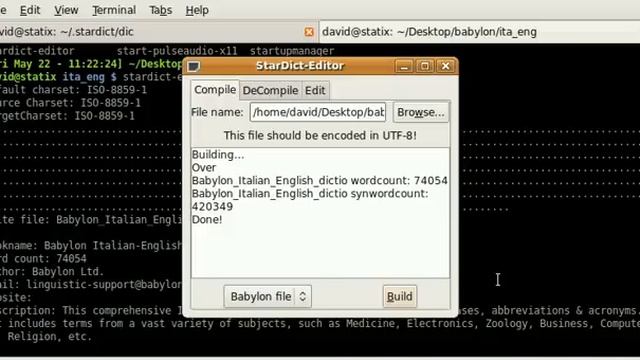Screen dimensions: 640x360
Task: Click 'rce Charset: ISO-8859-1' terminal line
Action: [x=70, y=103]
